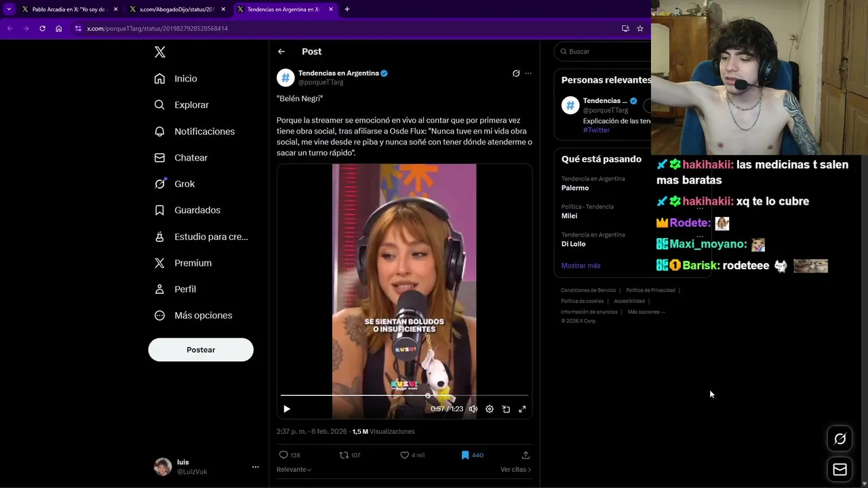868x488 pixels.
Task: Open the browser tab search dropdown
Action: [9, 9]
